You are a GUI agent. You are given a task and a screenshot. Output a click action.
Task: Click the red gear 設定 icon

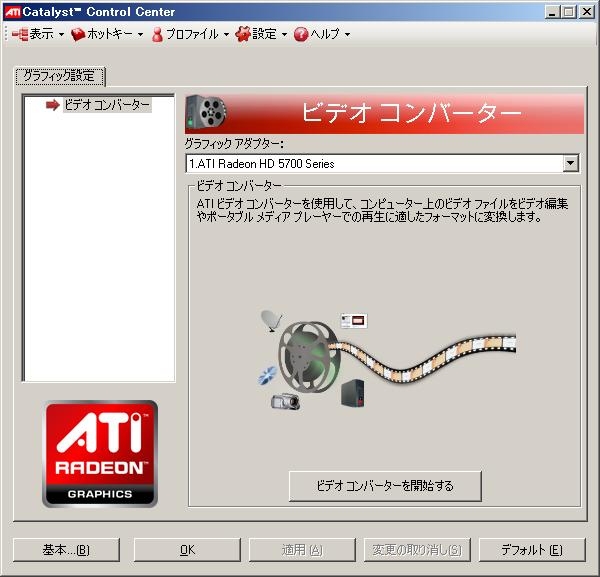pos(243,34)
